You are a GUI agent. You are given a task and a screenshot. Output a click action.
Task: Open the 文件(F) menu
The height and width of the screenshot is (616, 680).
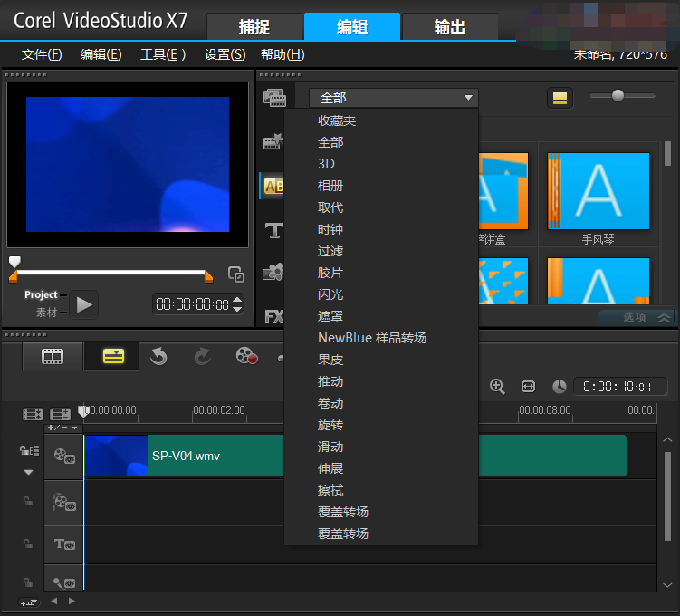42,54
